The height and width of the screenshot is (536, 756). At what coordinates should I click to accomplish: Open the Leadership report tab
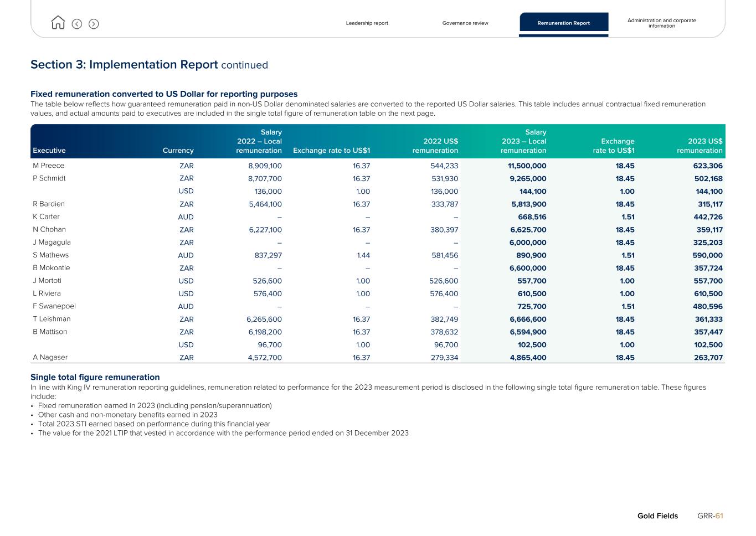click(x=367, y=23)
